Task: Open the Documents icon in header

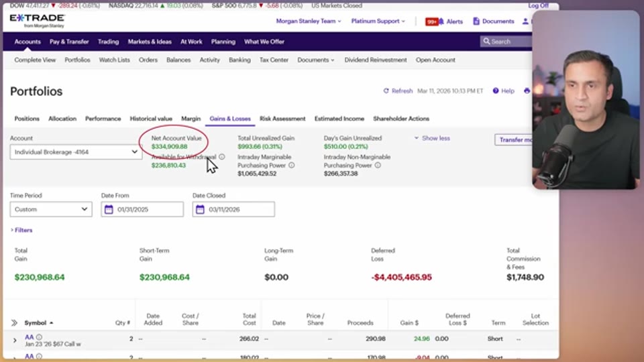Action: [x=476, y=21]
